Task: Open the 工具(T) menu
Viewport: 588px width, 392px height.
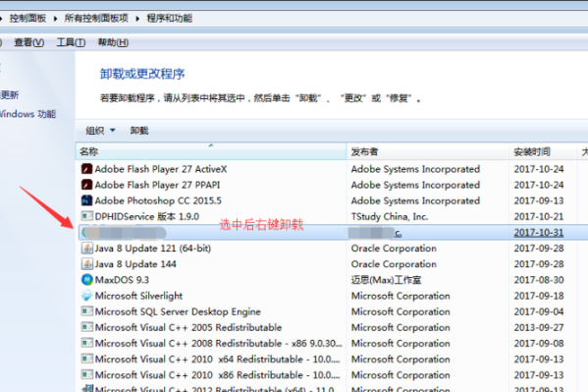Action: 71,42
